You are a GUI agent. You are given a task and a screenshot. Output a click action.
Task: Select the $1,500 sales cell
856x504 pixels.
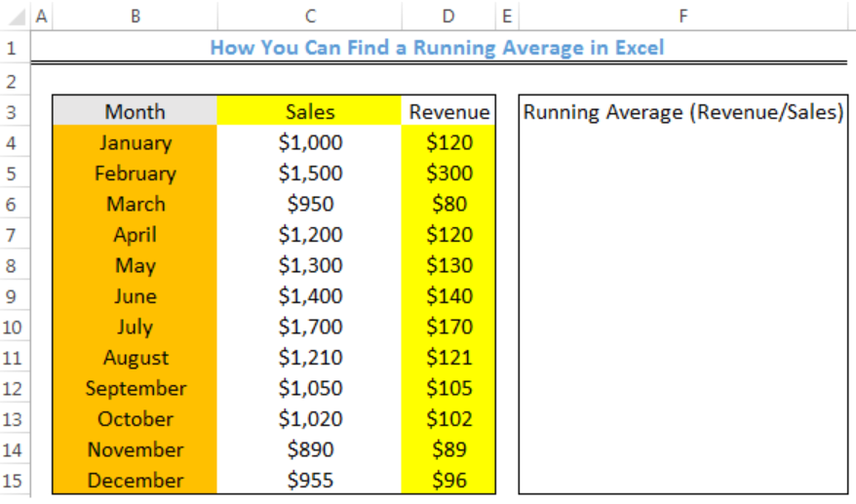pyautogui.click(x=309, y=174)
